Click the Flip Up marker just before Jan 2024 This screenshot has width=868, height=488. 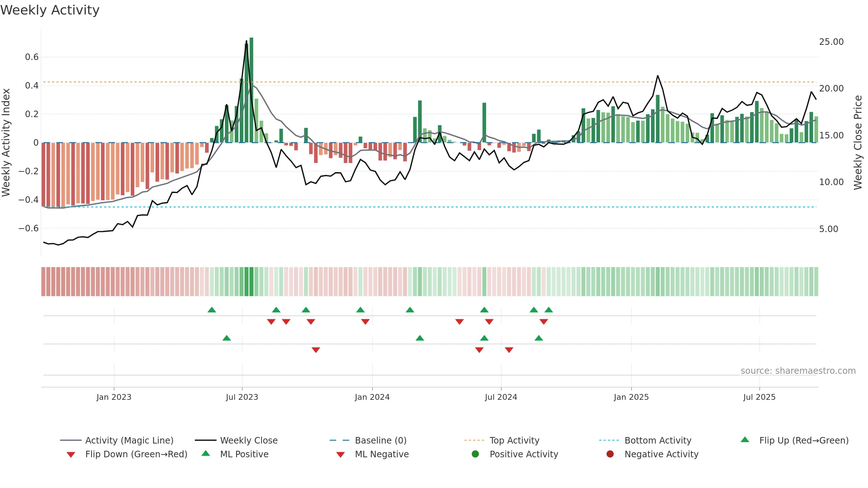click(361, 310)
